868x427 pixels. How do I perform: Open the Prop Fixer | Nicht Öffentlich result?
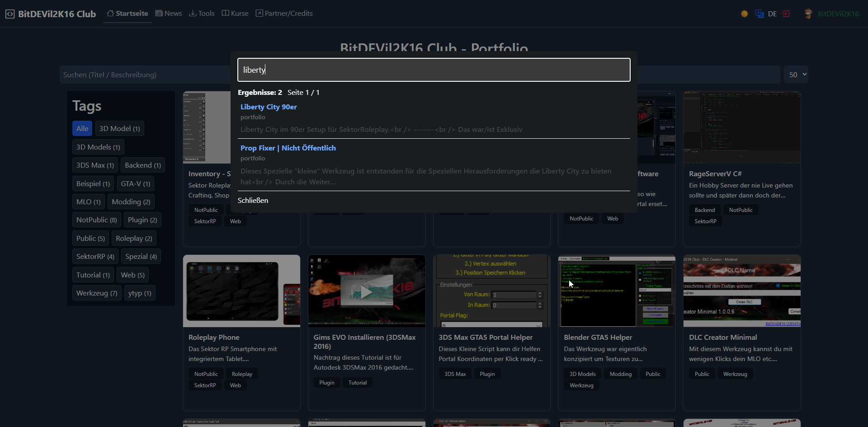coord(288,148)
